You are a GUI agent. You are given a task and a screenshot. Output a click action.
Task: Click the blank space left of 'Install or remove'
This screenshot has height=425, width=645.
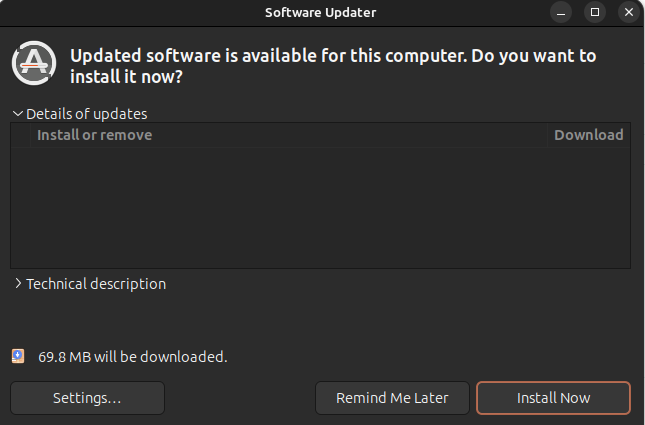click(x=23, y=135)
